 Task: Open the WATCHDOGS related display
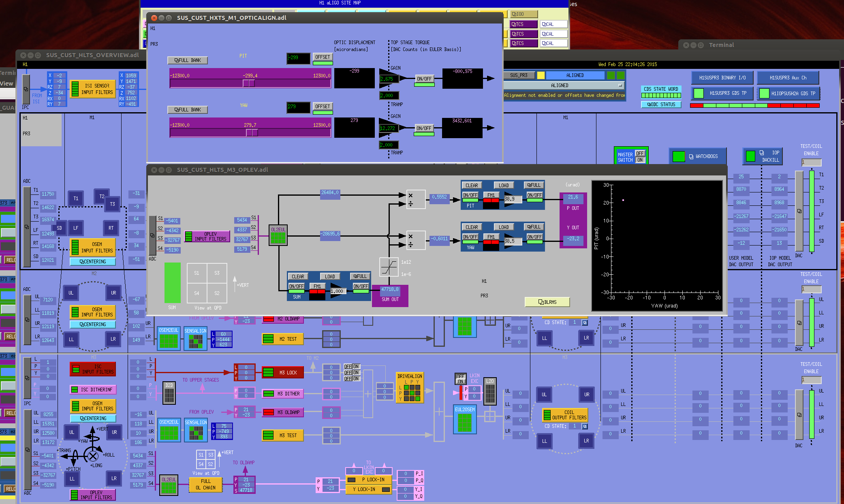click(x=698, y=156)
